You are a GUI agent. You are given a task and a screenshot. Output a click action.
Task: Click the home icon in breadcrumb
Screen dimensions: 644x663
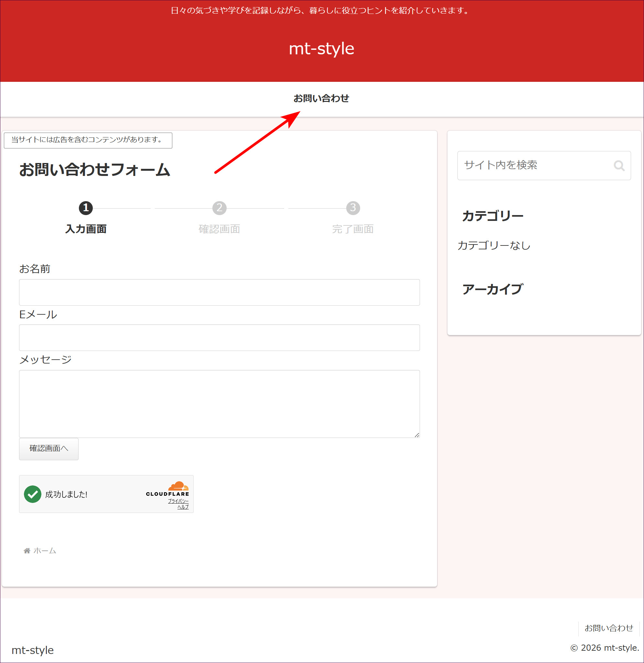click(27, 551)
